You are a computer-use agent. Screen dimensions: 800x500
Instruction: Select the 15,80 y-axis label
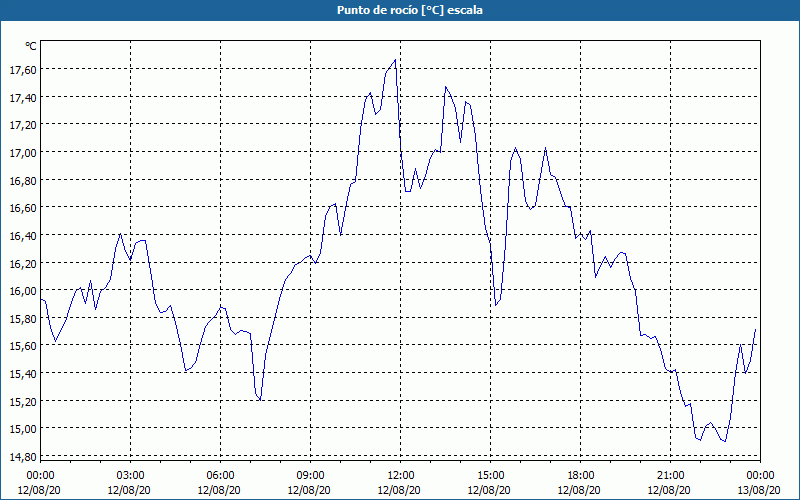click(23, 318)
